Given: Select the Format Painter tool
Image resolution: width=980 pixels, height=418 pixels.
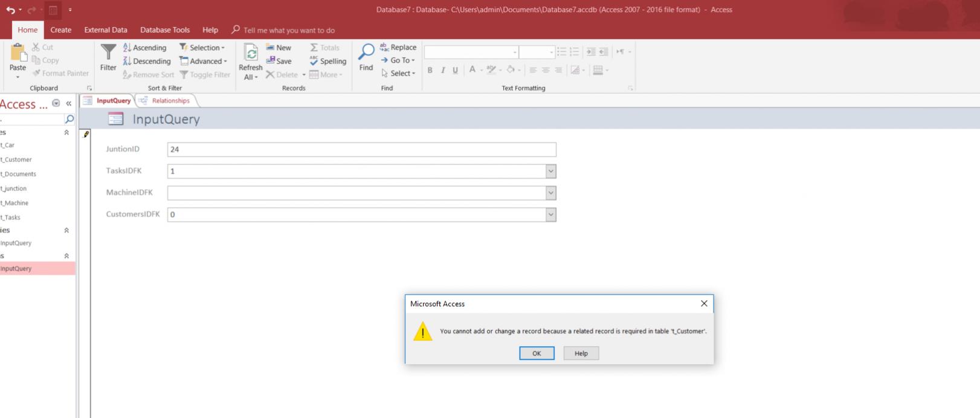Looking at the screenshot, I should coord(60,73).
